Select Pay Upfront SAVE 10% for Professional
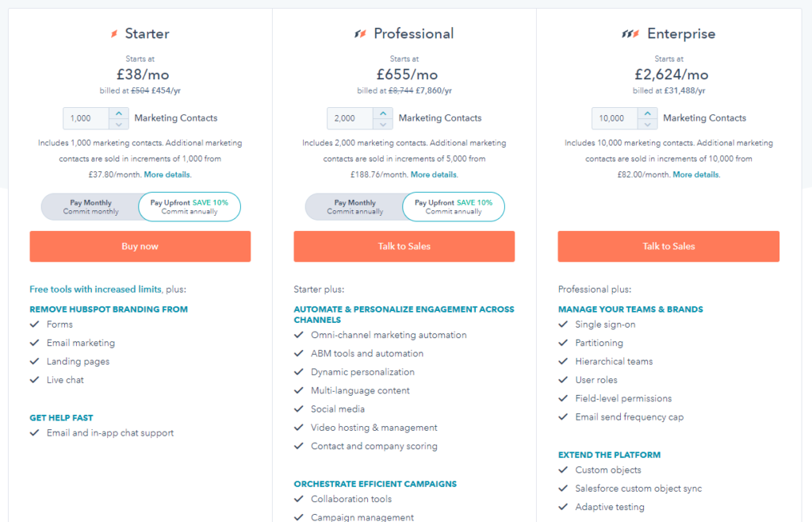Screen dimensions: 812x522 click(x=454, y=206)
